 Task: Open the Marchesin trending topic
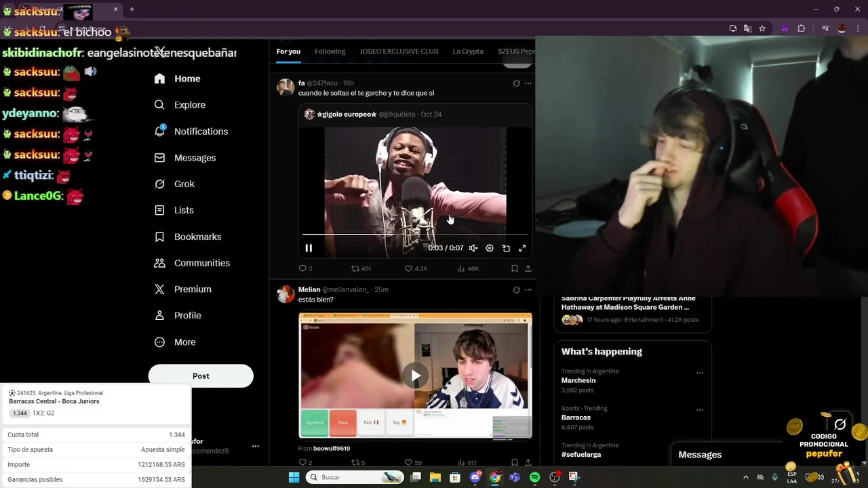578,381
